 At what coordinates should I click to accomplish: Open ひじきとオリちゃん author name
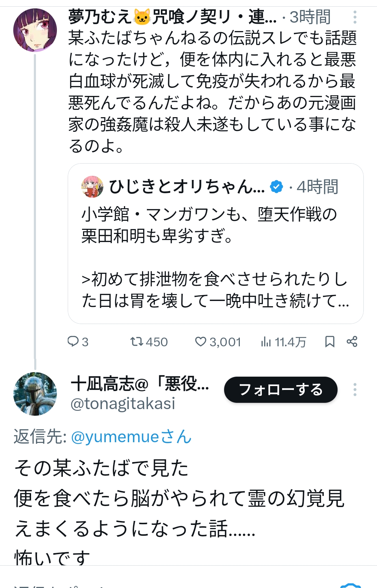[187, 187]
